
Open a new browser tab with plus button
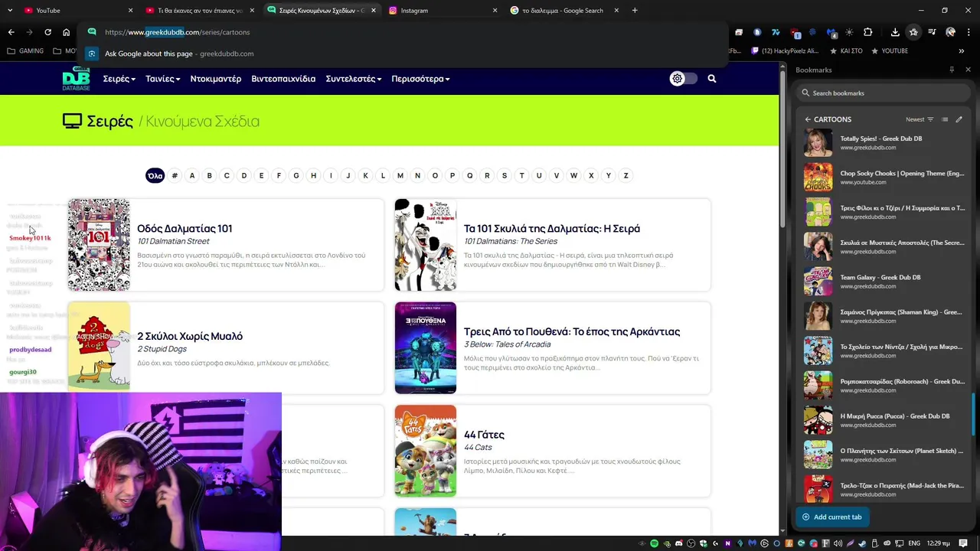point(635,11)
